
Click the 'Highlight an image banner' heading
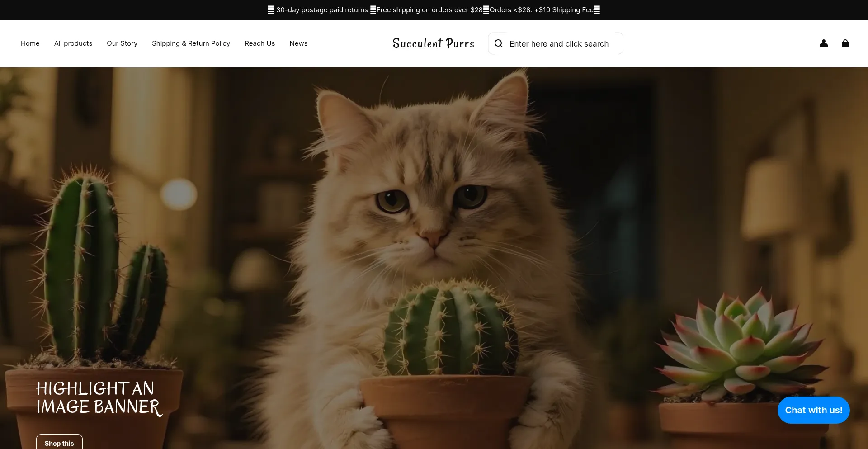click(99, 398)
